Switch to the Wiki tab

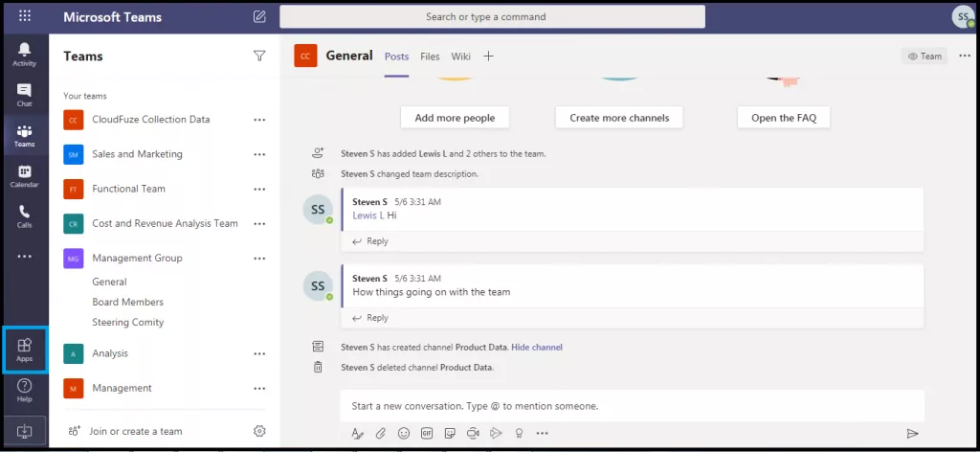click(x=461, y=56)
